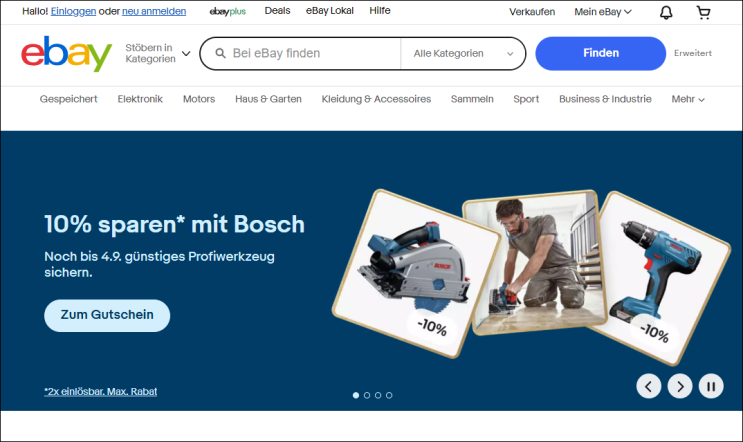Open the eBay Lokal link
This screenshot has width=743, height=442.
(330, 10)
